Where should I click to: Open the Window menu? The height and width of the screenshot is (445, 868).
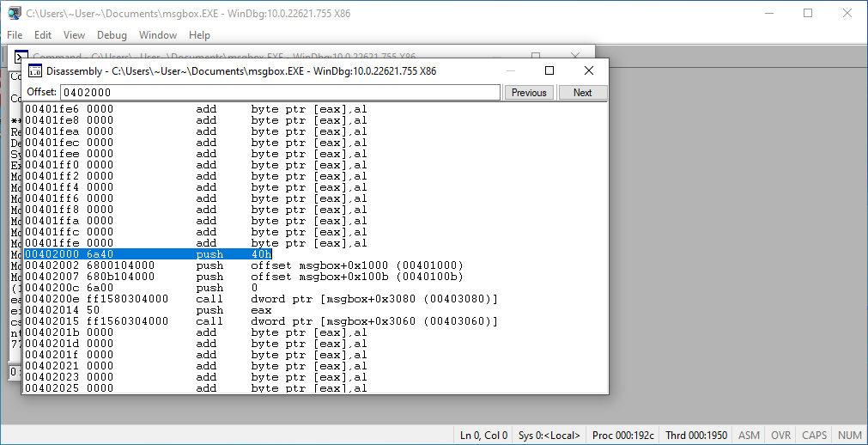[158, 35]
